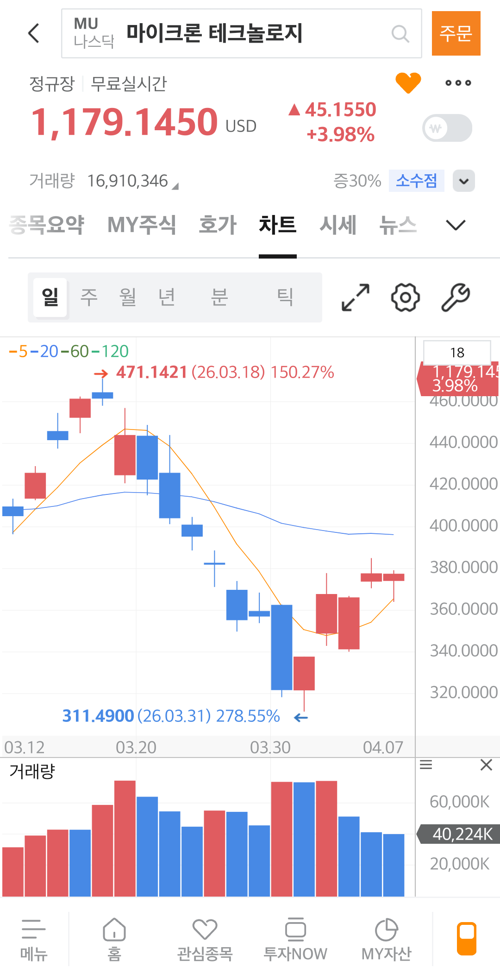Select the 일 daily chart period

(x=50, y=297)
